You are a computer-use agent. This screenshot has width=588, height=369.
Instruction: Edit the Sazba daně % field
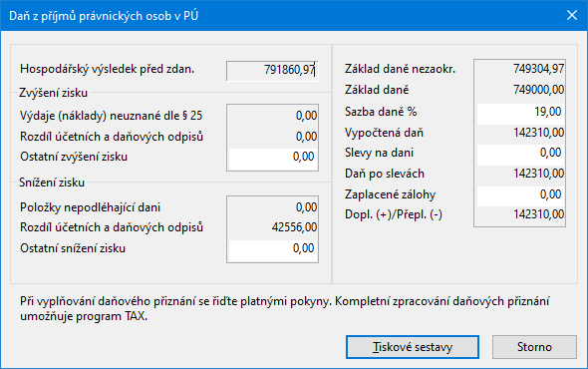click(x=520, y=112)
